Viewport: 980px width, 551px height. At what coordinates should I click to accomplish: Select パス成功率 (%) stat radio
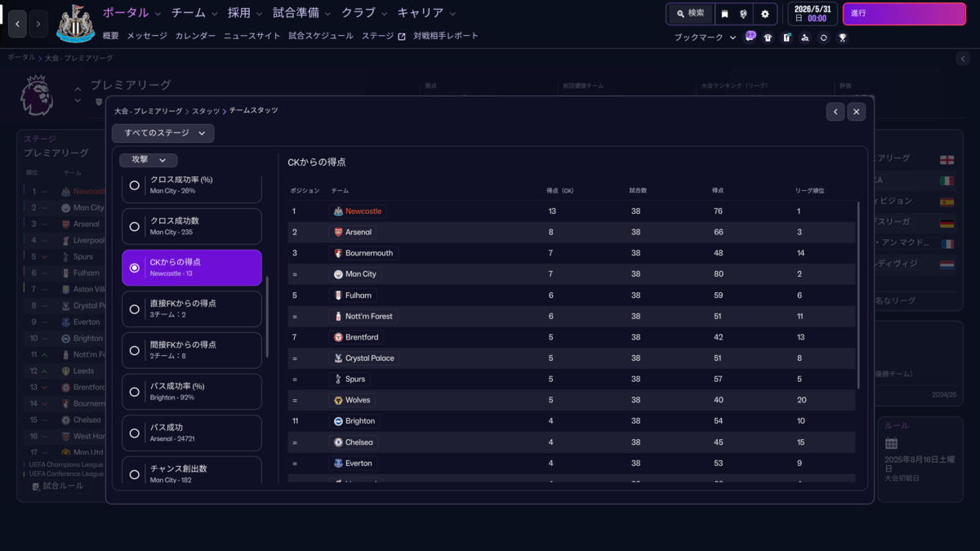135,392
